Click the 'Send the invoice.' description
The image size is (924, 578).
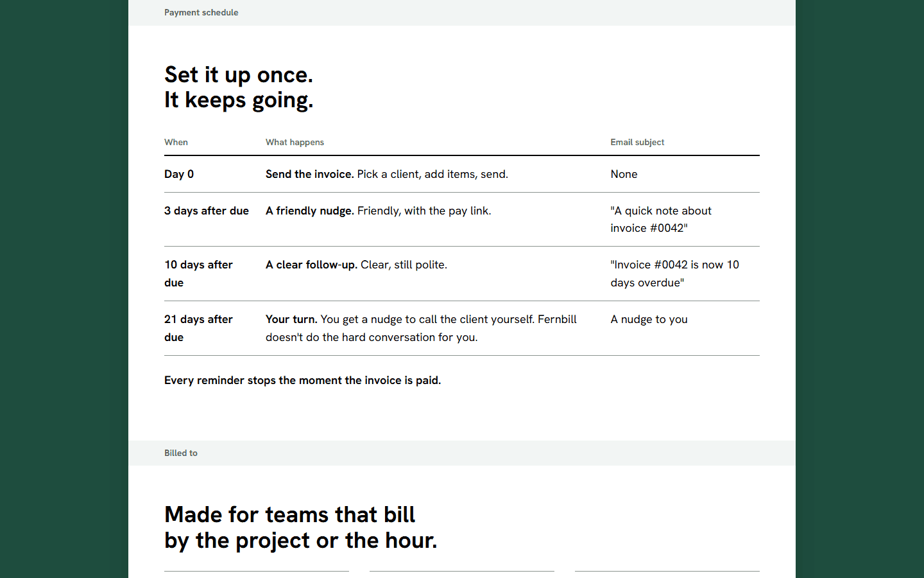point(387,174)
